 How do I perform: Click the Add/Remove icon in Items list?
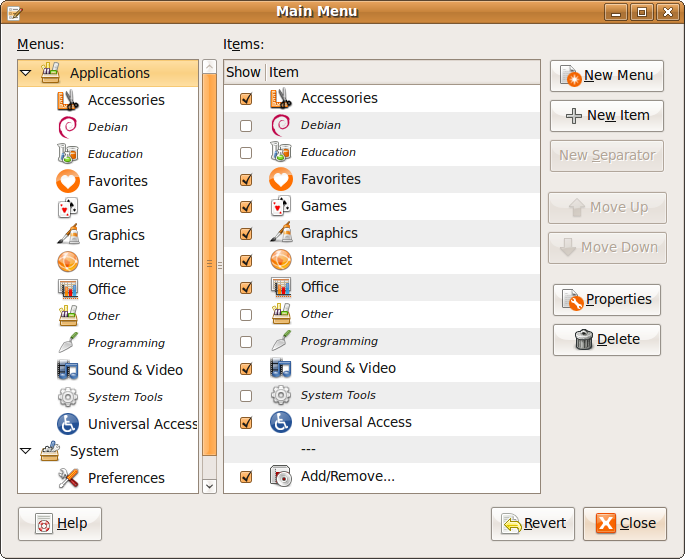281,476
